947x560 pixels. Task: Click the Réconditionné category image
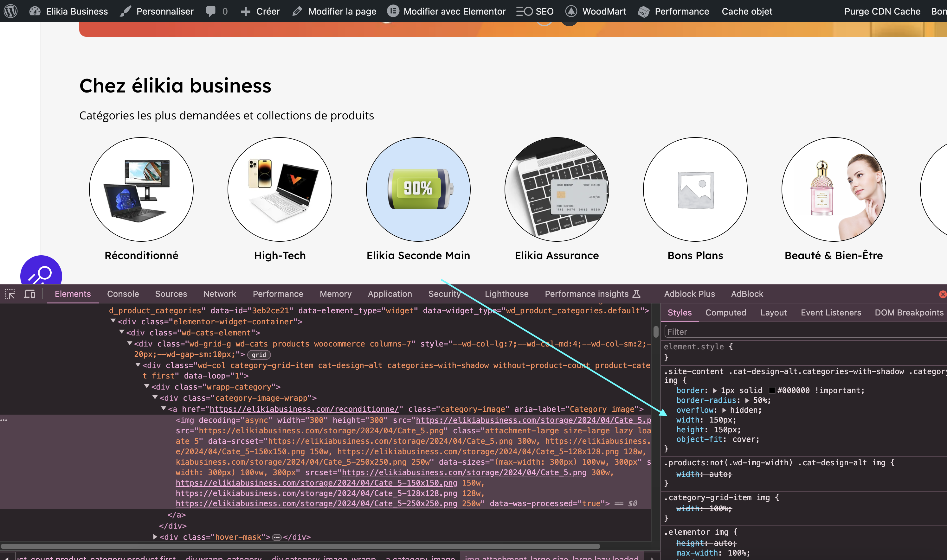point(141,189)
